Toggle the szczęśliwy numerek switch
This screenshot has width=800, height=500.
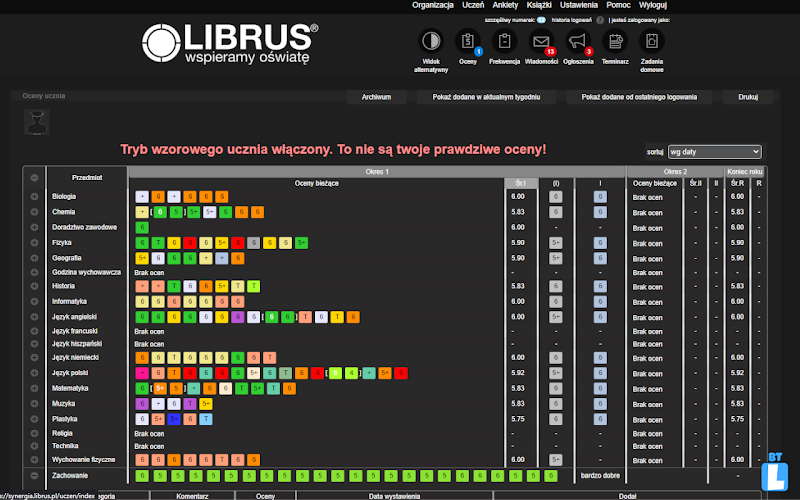tap(540, 19)
